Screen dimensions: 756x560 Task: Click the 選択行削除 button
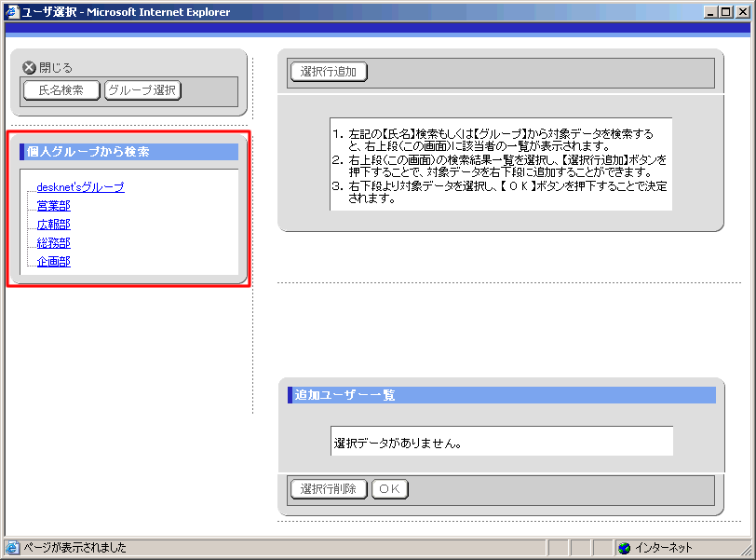[x=329, y=489]
